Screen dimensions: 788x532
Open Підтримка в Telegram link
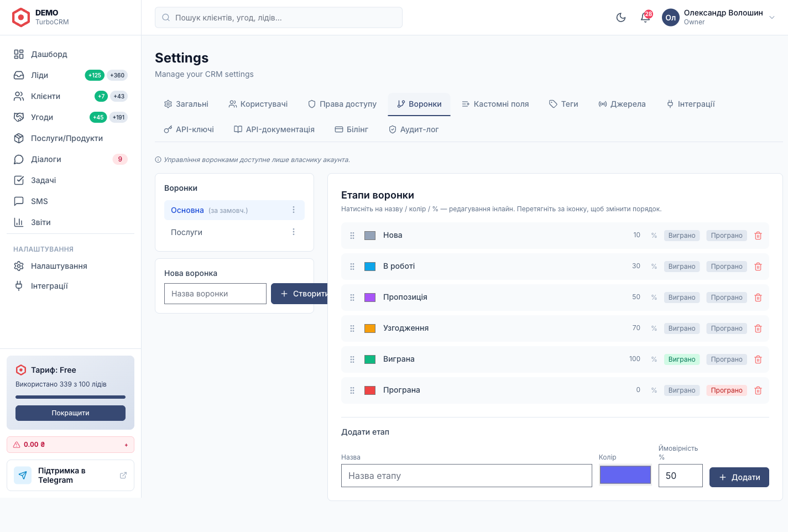[x=70, y=476]
